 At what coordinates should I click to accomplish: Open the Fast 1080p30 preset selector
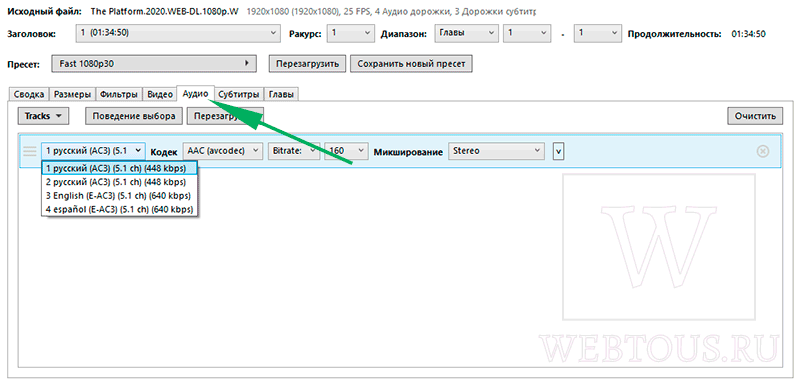pos(153,64)
